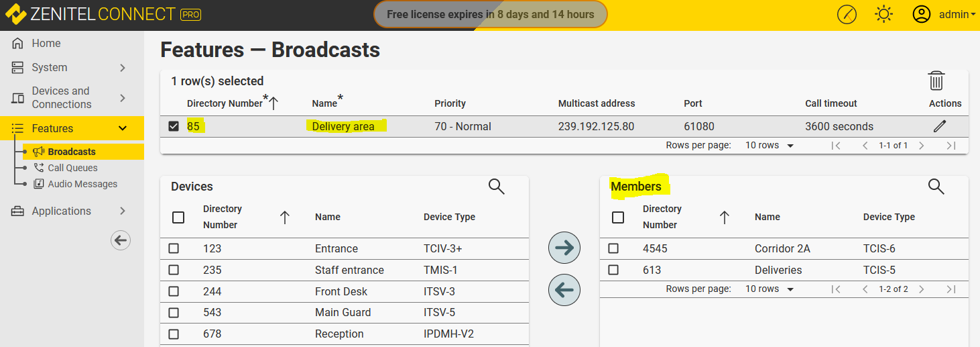Screen dimensions: 980x347
Task: Go to last page of broadcasts
Action: tap(951, 146)
